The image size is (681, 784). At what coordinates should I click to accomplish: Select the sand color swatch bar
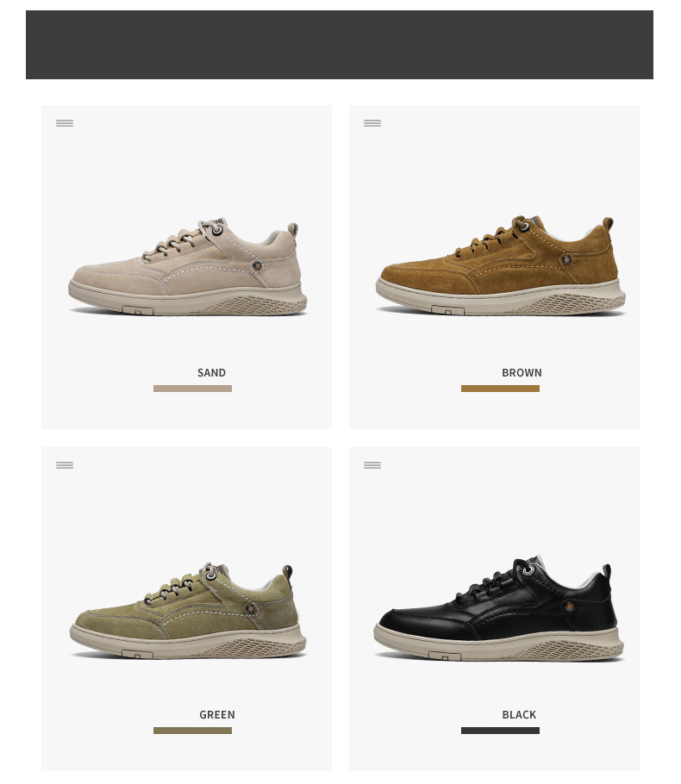tap(192, 389)
